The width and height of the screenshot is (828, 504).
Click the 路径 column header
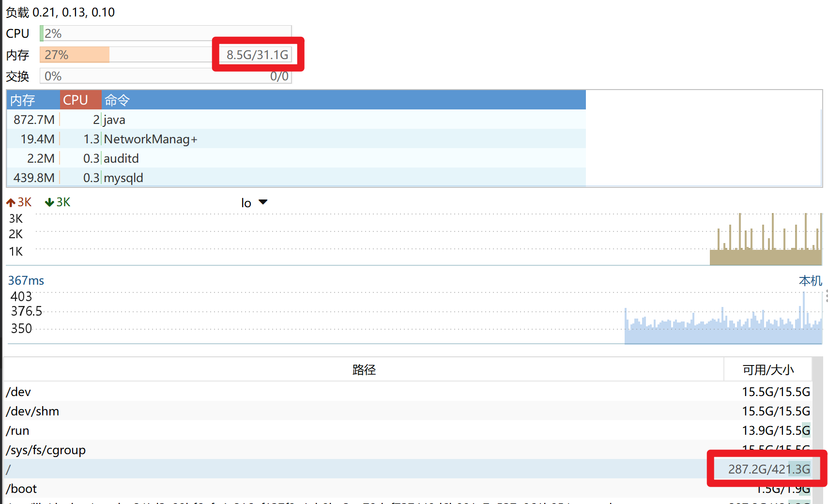pyautogui.click(x=364, y=370)
